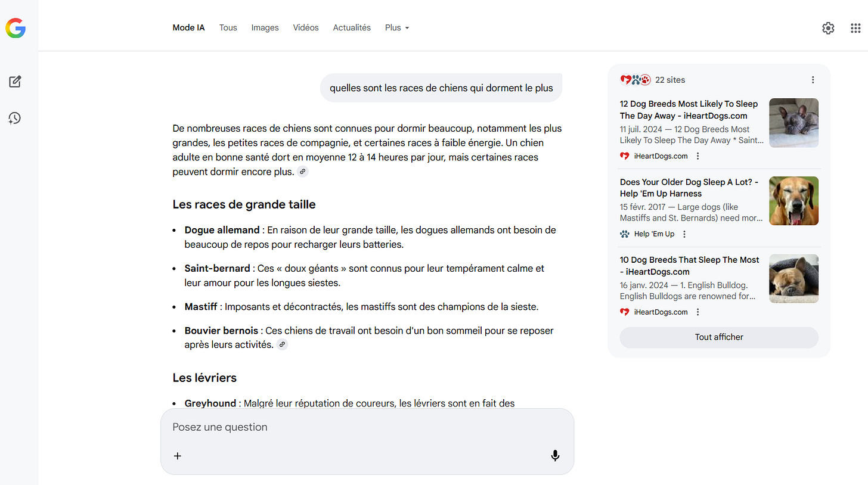
Task: Click the user query bubble about chiens
Action: (441, 88)
